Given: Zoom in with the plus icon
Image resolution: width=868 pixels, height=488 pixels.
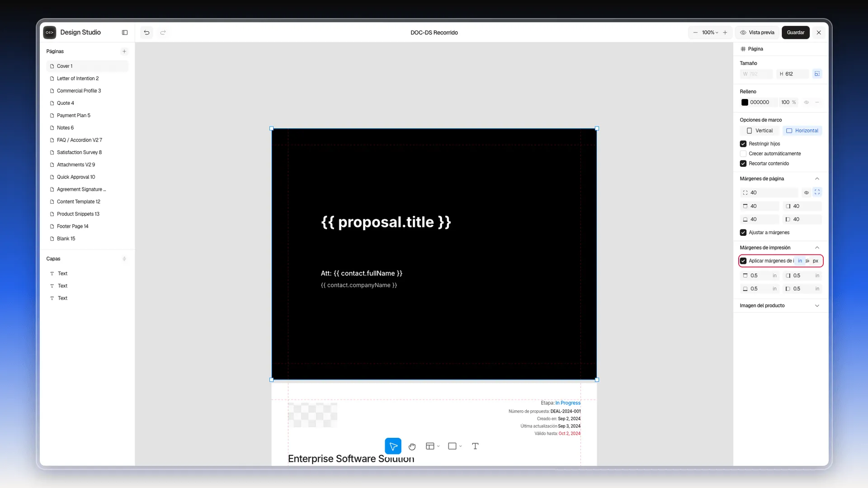Looking at the screenshot, I should [x=725, y=33].
